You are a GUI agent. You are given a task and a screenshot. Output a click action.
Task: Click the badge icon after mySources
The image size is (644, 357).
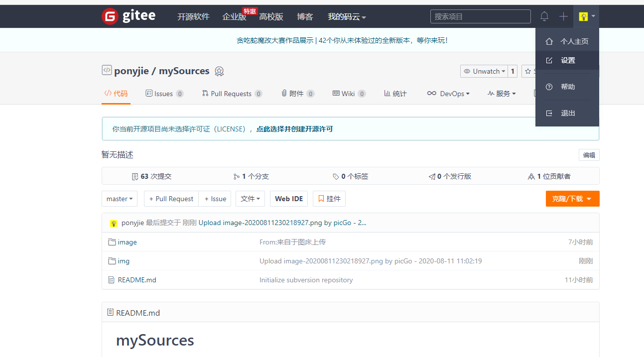pyautogui.click(x=219, y=71)
